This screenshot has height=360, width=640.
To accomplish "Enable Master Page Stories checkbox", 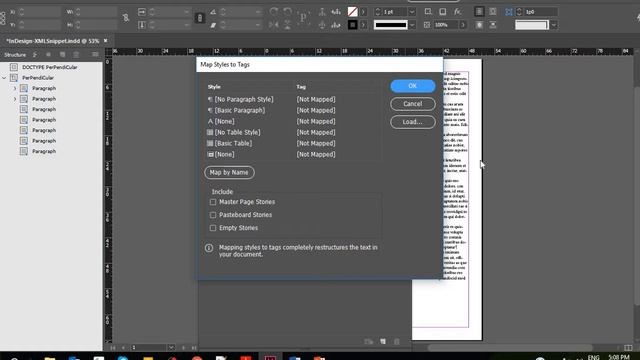I will tap(213, 202).
